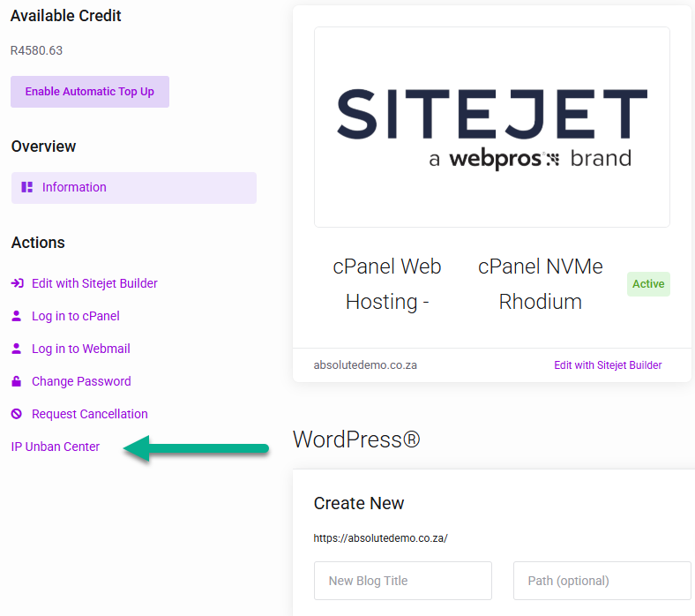The image size is (695, 616).
Task: Click the padlock icon beside Change Password
Action: (x=17, y=381)
